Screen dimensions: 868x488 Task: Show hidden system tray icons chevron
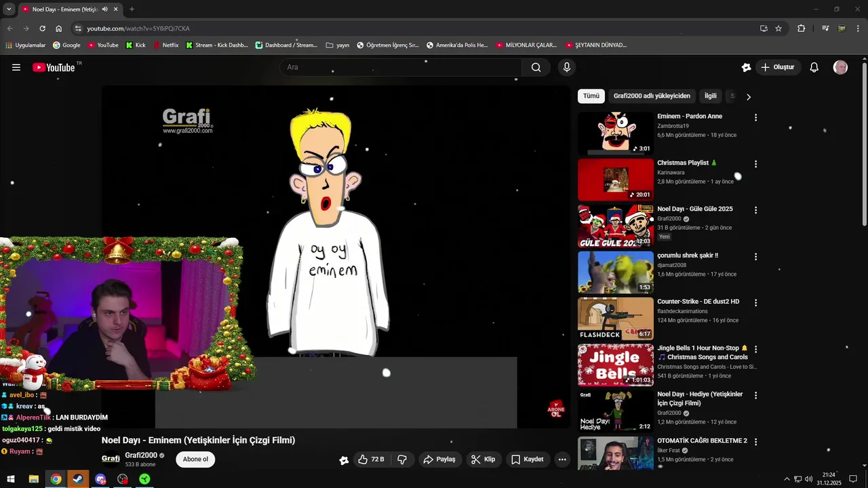pos(787,479)
